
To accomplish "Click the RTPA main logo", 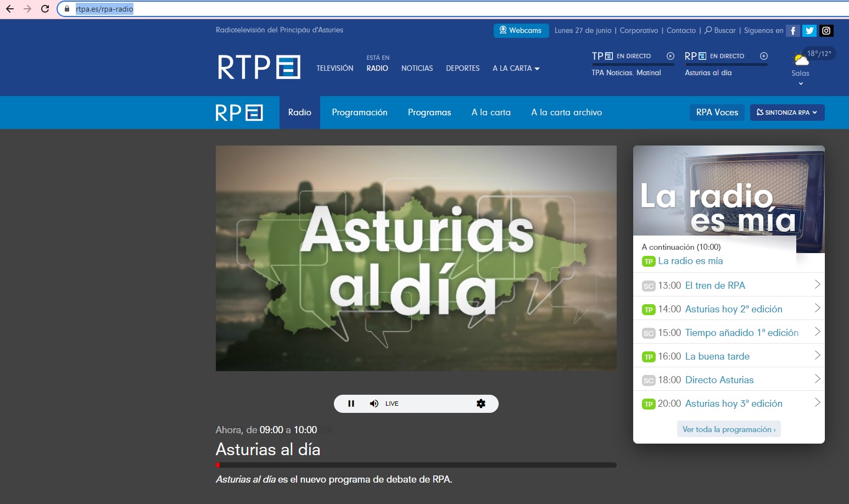I will (x=259, y=67).
